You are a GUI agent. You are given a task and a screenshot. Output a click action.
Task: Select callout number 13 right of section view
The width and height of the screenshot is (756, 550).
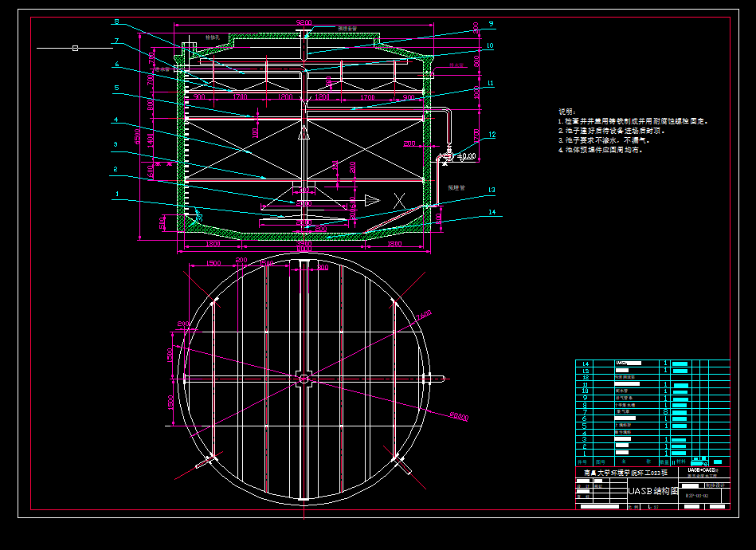[492, 190]
